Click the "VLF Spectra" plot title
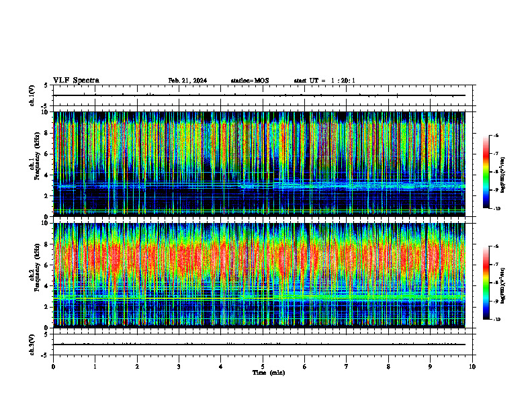The image size is (532, 411). [x=76, y=81]
